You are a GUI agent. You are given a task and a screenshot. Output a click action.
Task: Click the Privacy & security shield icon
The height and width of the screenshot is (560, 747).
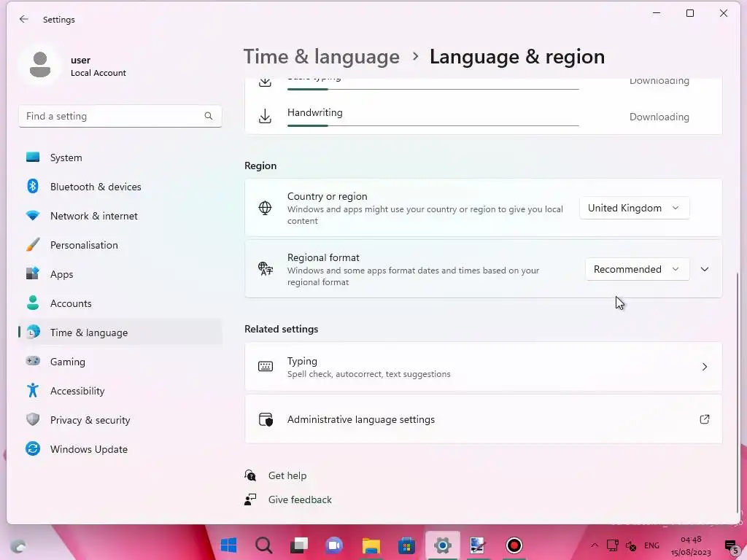point(33,419)
